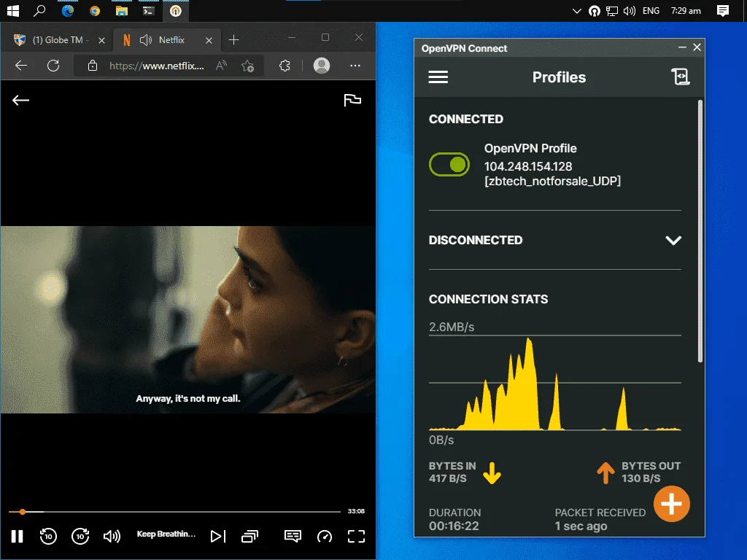Pause the Netflix video playback
747x560 pixels.
click(x=18, y=536)
